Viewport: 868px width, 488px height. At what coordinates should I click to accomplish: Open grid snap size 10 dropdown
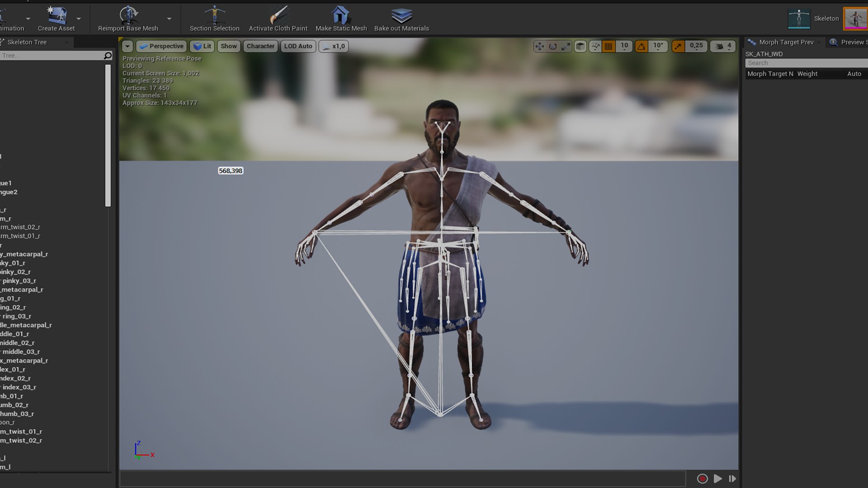pos(624,46)
